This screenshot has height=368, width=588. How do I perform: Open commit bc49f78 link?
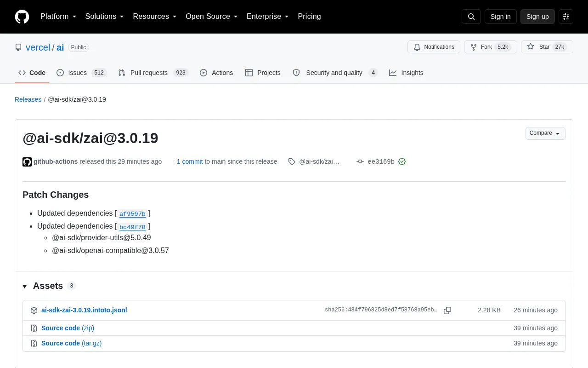coord(132,227)
